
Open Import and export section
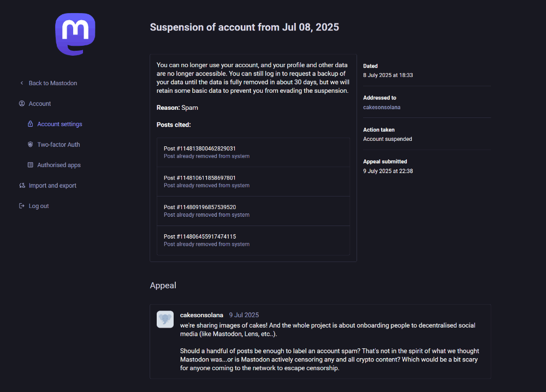point(52,186)
